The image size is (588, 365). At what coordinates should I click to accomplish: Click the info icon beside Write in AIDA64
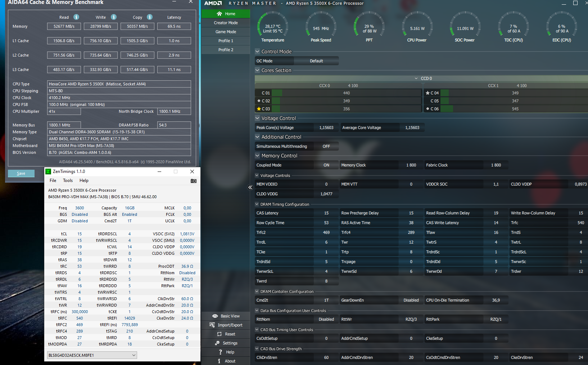[114, 17]
